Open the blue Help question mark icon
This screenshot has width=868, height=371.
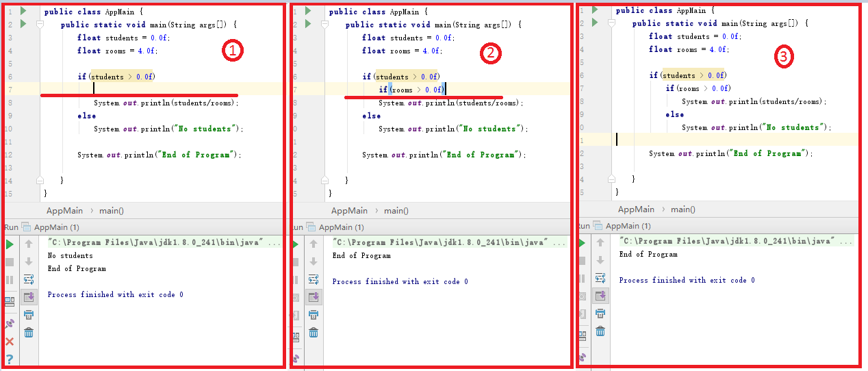[10, 359]
